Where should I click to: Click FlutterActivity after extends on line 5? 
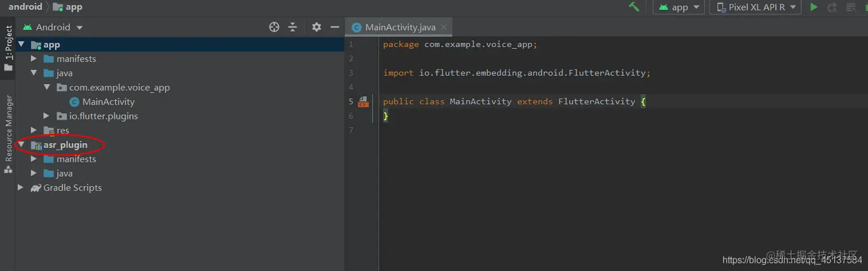pyautogui.click(x=596, y=102)
